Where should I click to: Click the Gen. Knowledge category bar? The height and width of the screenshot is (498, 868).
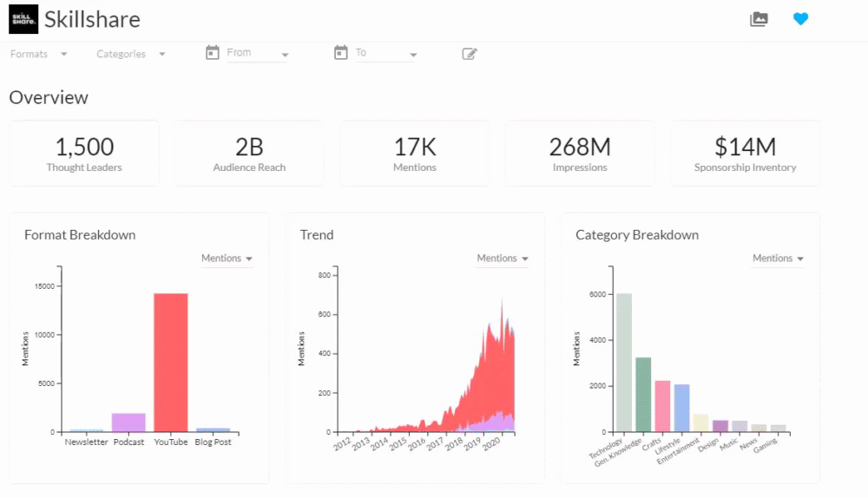[643, 395]
